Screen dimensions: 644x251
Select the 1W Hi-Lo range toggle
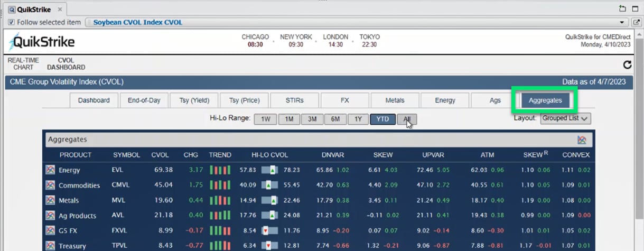[265, 119]
